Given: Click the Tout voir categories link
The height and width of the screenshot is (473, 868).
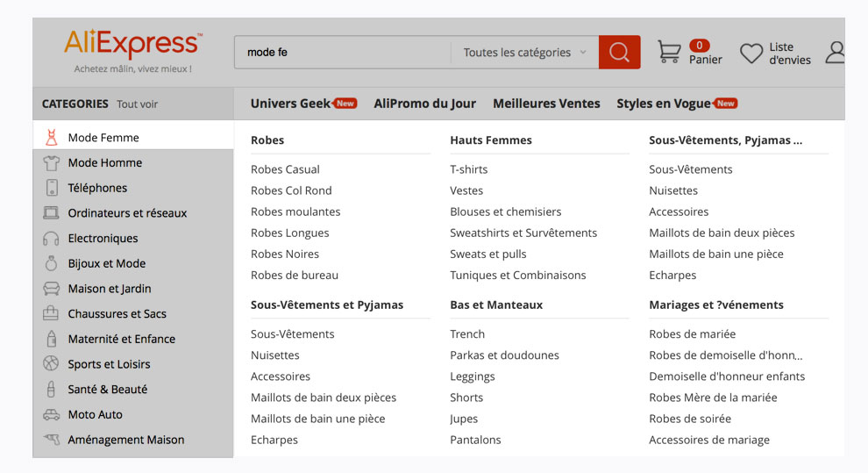Looking at the screenshot, I should point(138,104).
